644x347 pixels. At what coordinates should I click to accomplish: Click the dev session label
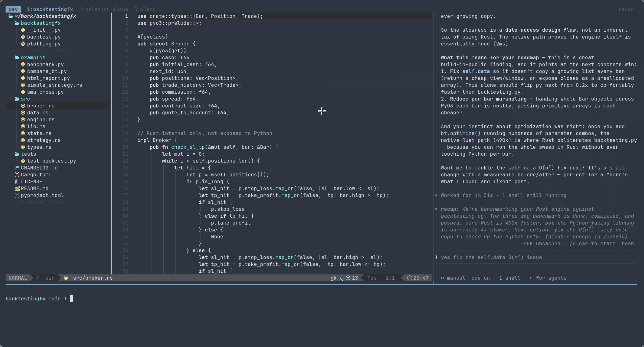pos(13,9)
